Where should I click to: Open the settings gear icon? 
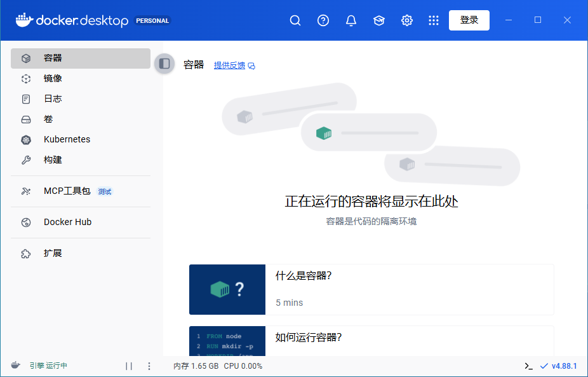407,20
